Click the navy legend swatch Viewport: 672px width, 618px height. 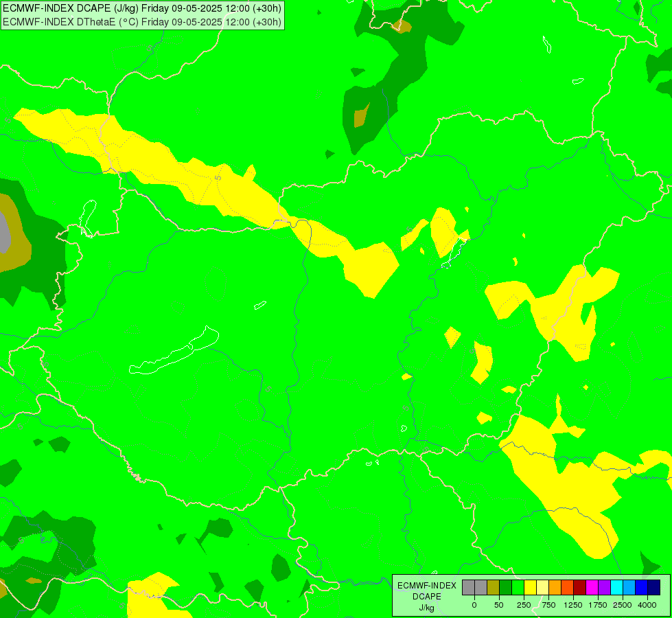[x=653, y=587]
